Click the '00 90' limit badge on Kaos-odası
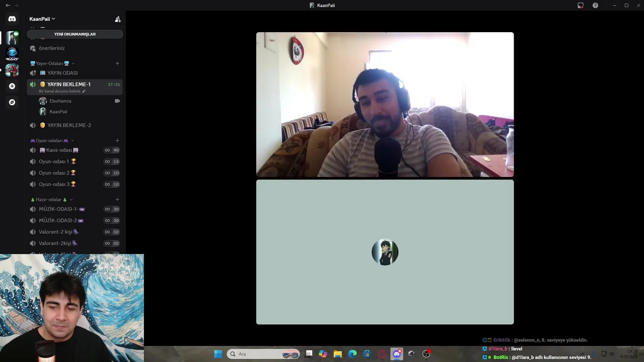Image resolution: width=644 pixels, height=362 pixels. pos(112,150)
